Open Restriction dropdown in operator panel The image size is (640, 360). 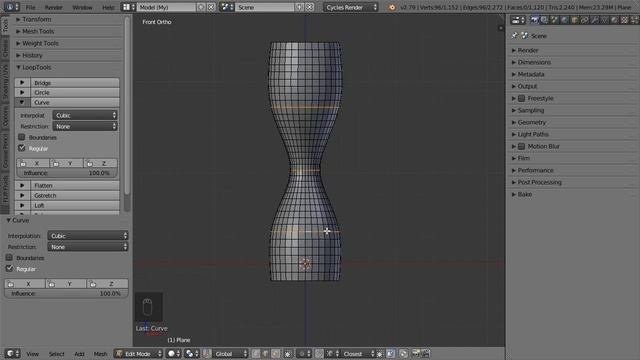88,247
